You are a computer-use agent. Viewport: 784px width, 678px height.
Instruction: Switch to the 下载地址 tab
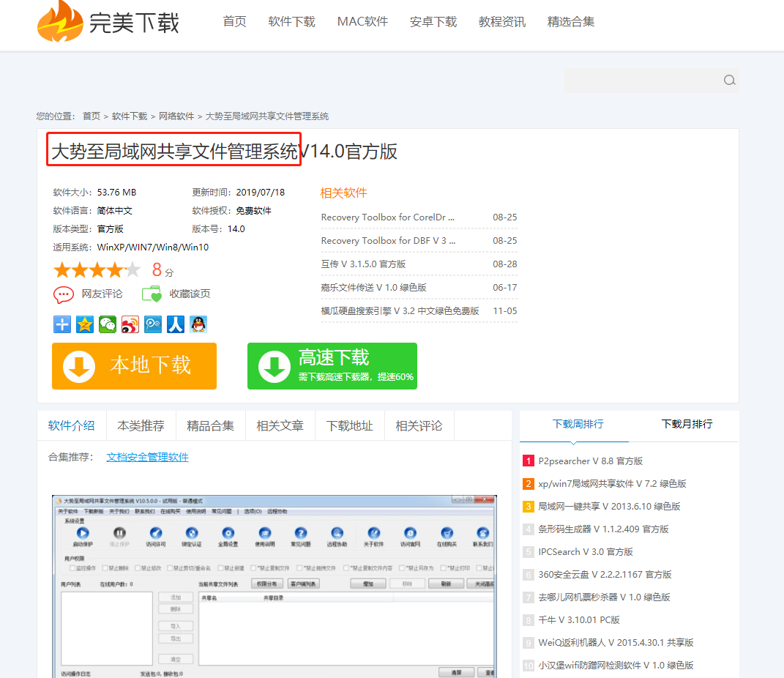(x=349, y=425)
